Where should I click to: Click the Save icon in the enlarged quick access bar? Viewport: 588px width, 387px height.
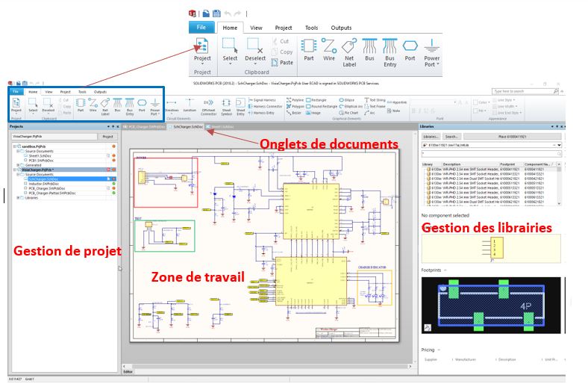tap(216, 13)
